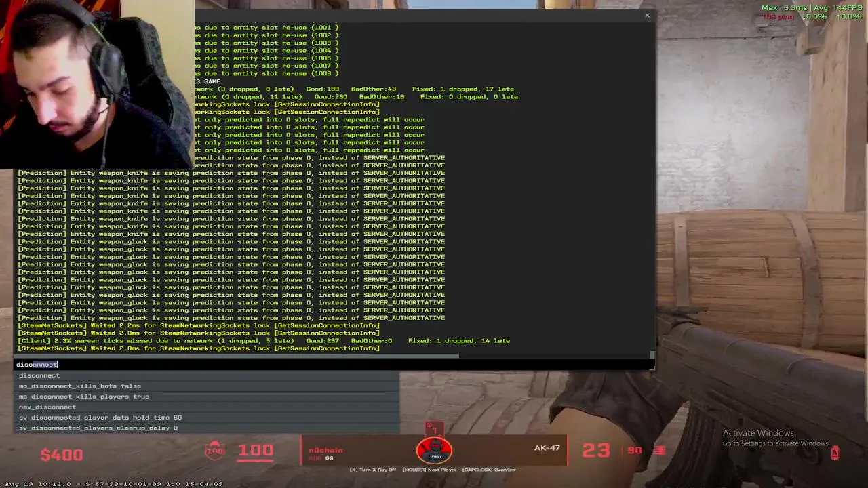Click the 'entity slot re-use (1009 )' line
868x488 pixels.
(267, 73)
